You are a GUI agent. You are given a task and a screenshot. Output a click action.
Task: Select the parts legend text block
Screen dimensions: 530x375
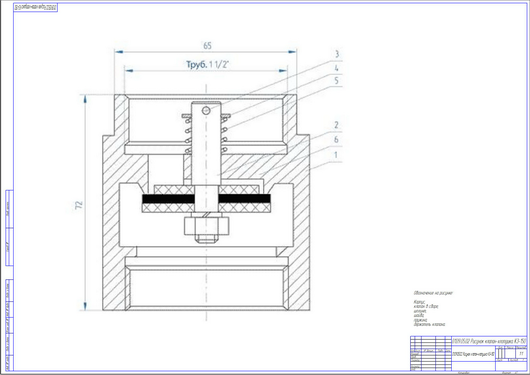click(x=430, y=309)
